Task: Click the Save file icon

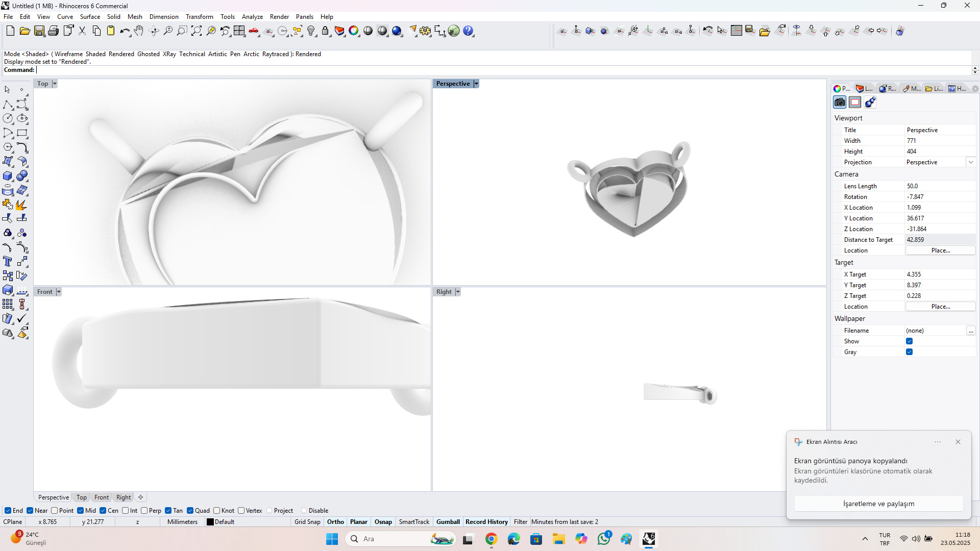Action: (x=39, y=31)
